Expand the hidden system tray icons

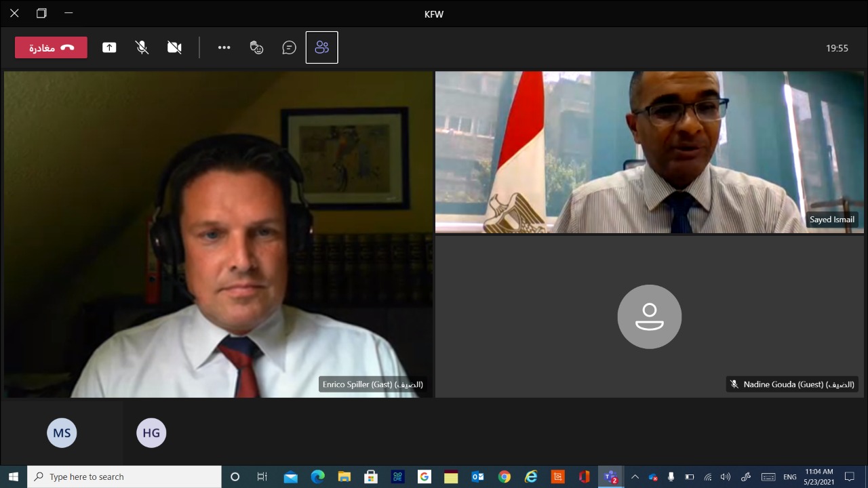635,477
